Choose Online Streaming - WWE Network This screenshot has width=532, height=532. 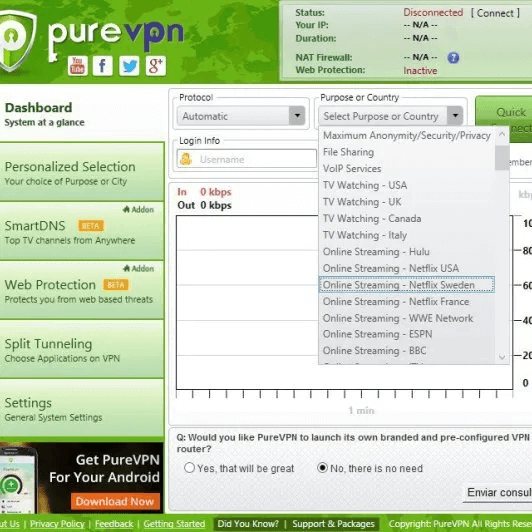[x=406, y=318]
